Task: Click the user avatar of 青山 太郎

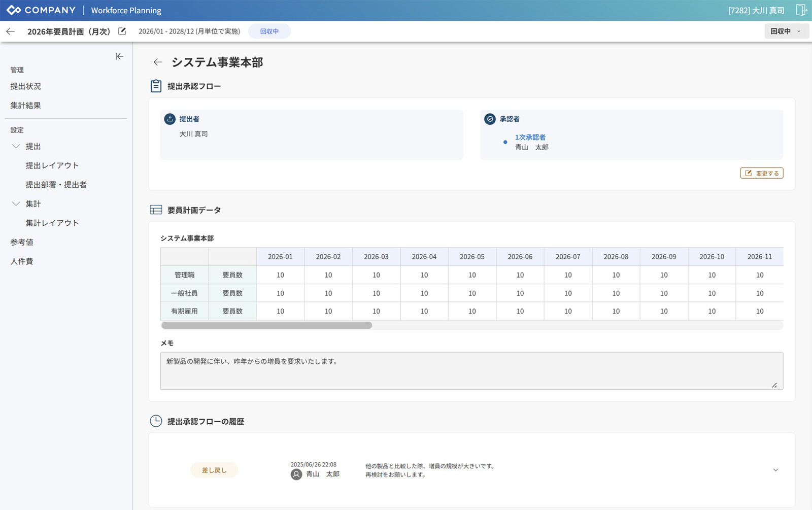Action: pyautogui.click(x=296, y=474)
